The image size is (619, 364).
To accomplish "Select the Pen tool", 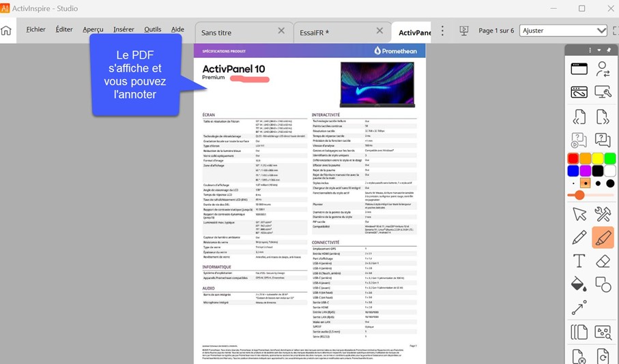I will point(579,237).
